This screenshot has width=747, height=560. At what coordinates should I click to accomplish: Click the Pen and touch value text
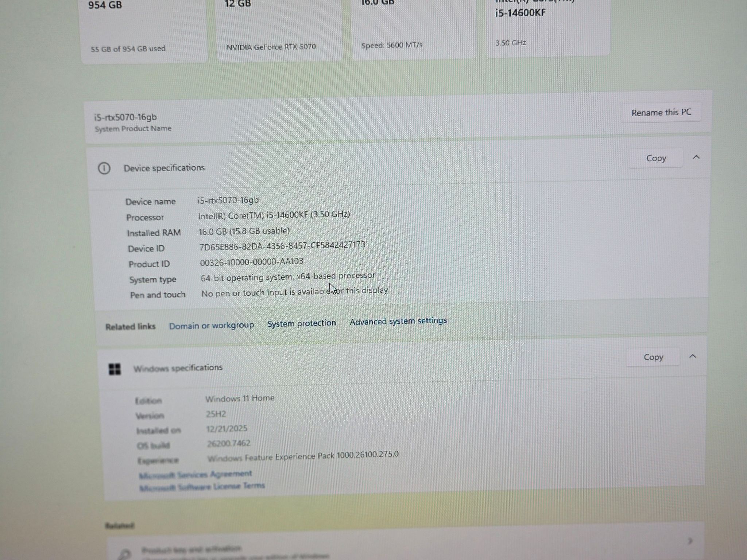coord(295,292)
